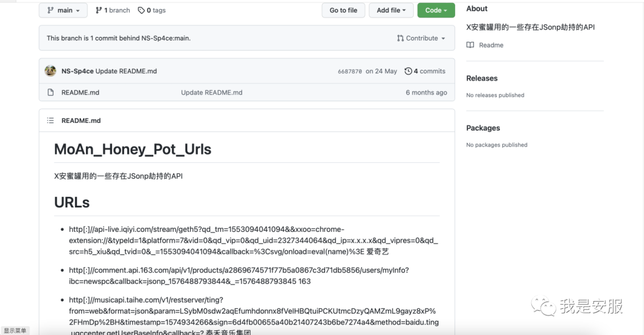Open the green Code dropdown
Viewport: 644px width, 335px height.
pyautogui.click(x=436, y=10)
